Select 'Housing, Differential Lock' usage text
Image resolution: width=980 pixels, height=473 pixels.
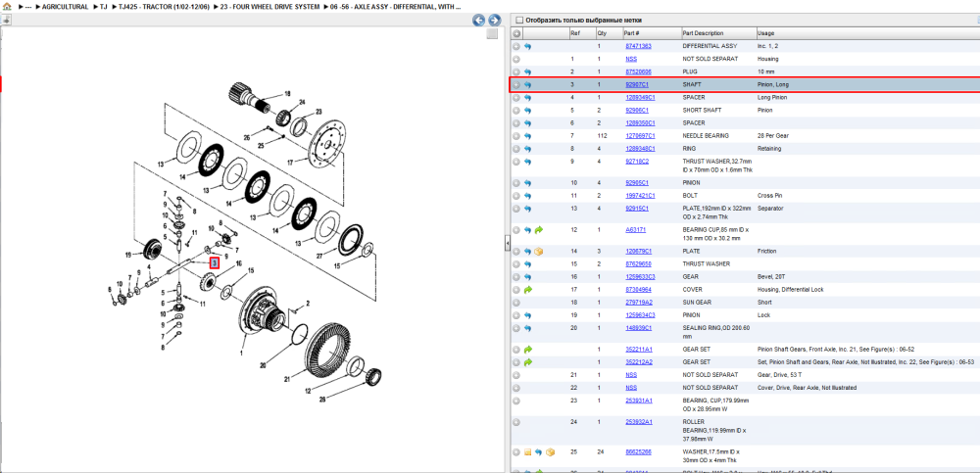[791, 290]
